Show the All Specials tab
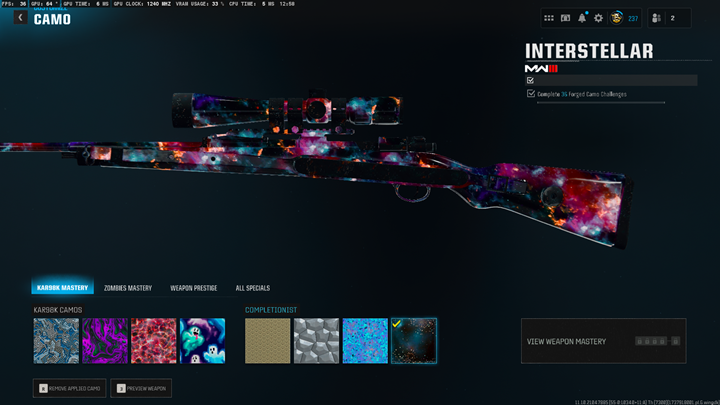 click(252, 288)
